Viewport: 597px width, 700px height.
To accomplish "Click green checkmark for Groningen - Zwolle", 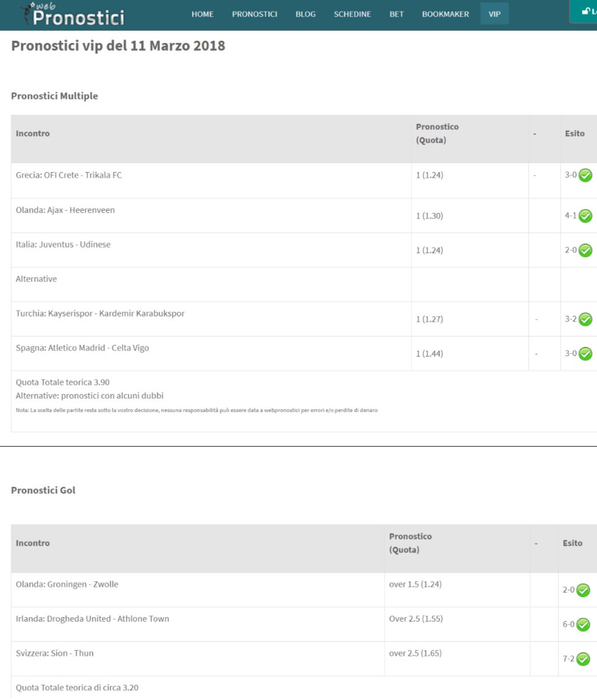I will coord(583,590).
